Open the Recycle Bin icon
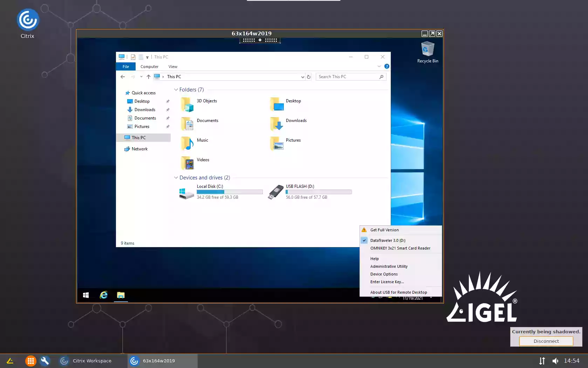 [x=428, y=52]
